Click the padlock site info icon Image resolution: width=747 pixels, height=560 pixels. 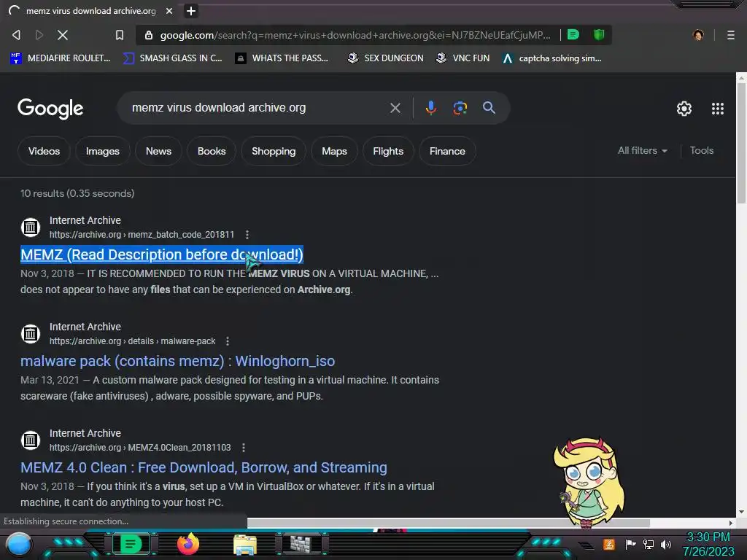(x=149, y=35)
